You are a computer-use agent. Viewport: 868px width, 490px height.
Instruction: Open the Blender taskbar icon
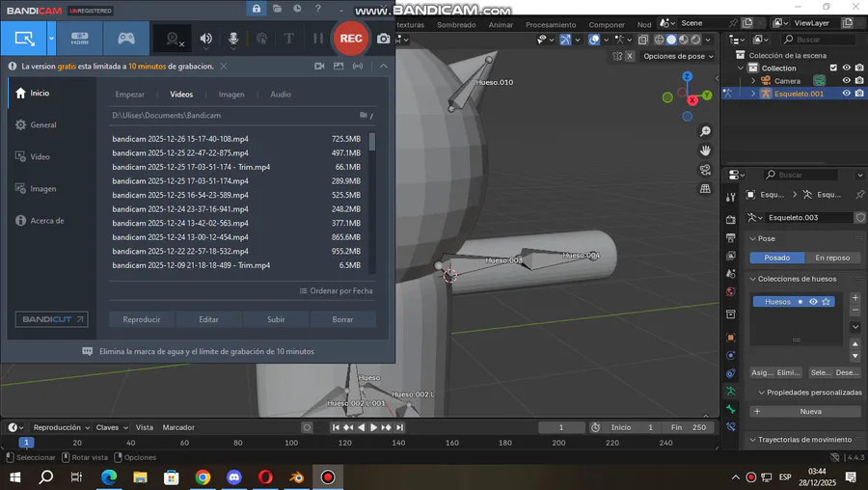297,476
